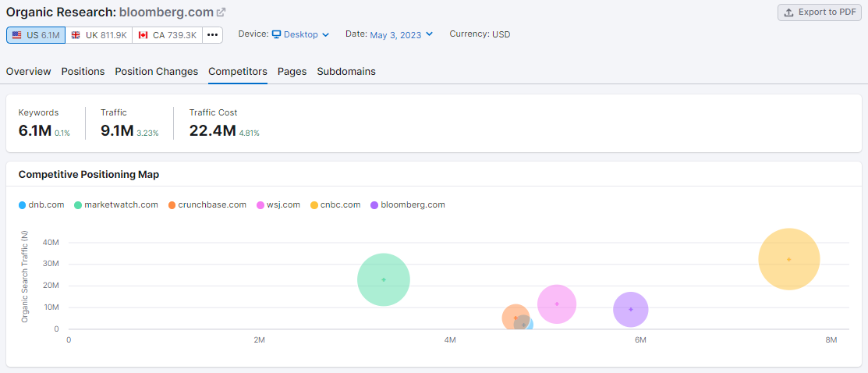Open the Date May 3, 2023 picker
The width and height of the screenshot is (868, 373).
(x=401, y=34)
